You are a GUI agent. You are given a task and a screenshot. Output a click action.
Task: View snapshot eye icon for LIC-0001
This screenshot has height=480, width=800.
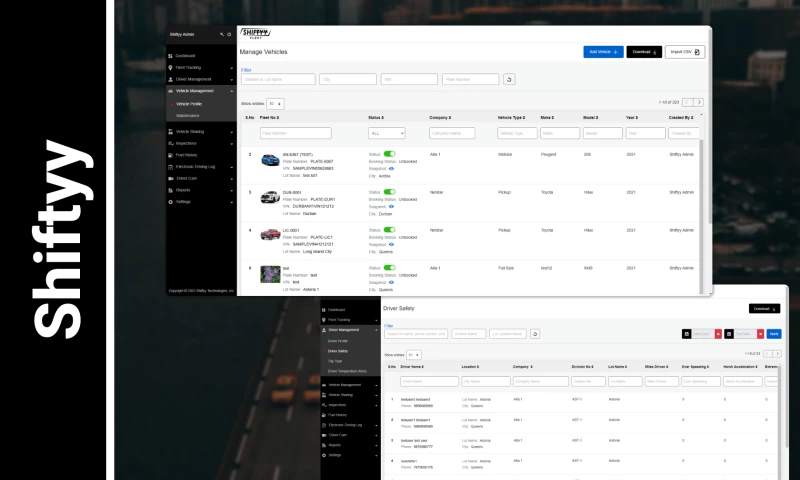point(391,244)
